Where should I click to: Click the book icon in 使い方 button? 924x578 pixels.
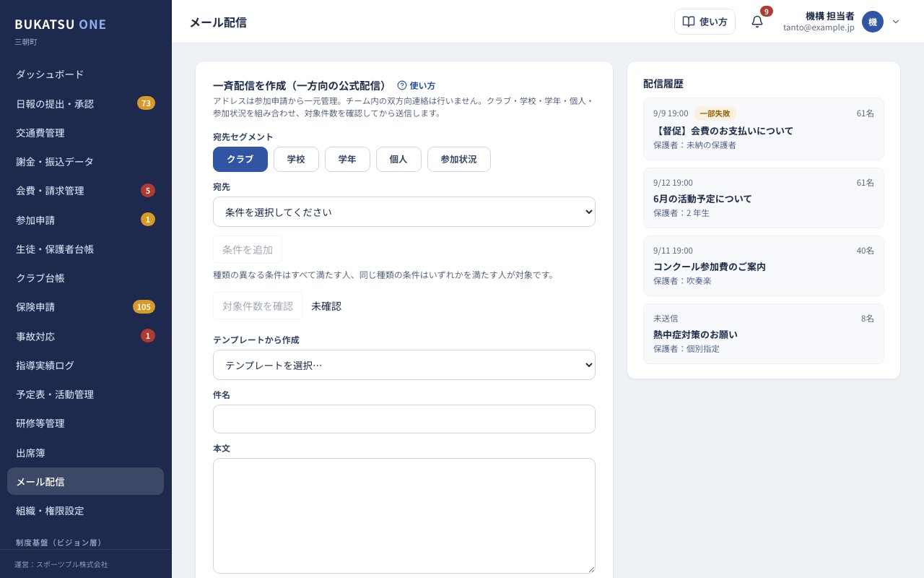(689, 22)
